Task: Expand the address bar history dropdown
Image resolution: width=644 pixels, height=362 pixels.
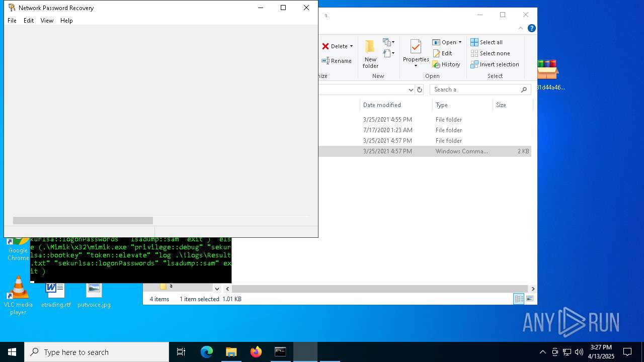Action: tap(411, 89)
